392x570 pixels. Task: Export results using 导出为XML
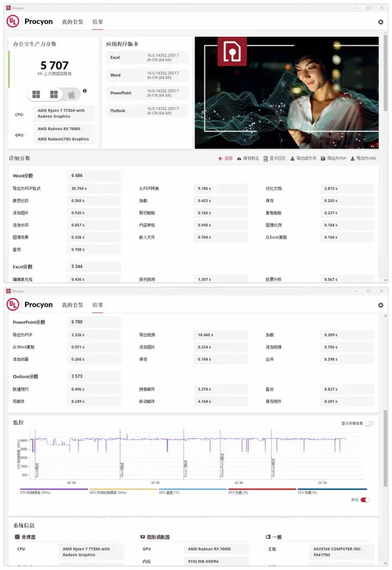pos(363,159)
